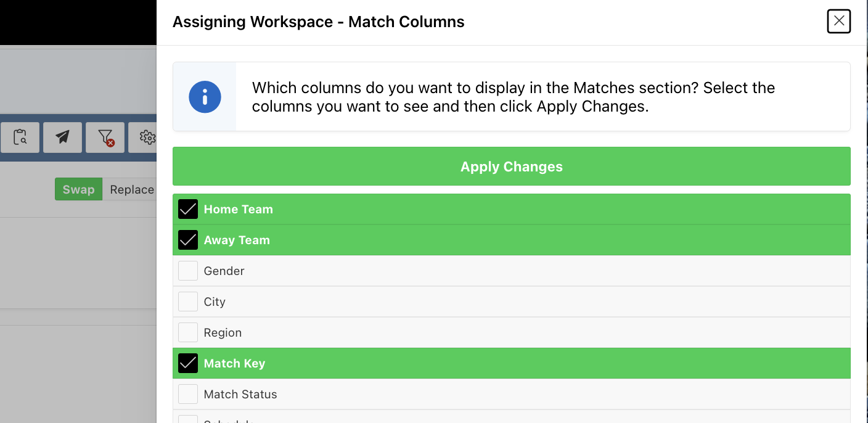Enable the Match Status checkbox
The width and height of the screenshot is (868, 423).
tap(188, 395)
